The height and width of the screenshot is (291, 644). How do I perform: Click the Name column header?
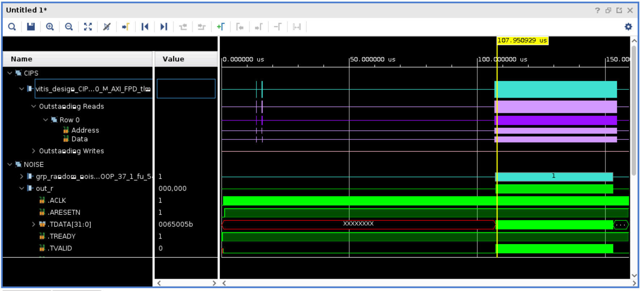pyautogui.click(x=22, y=59)
